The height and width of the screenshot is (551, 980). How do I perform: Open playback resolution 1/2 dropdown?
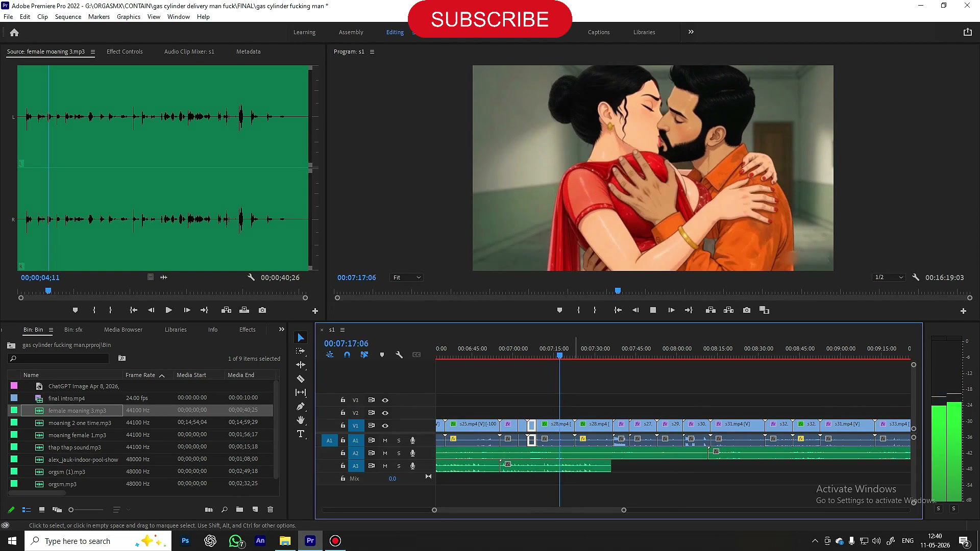point(889,277)
